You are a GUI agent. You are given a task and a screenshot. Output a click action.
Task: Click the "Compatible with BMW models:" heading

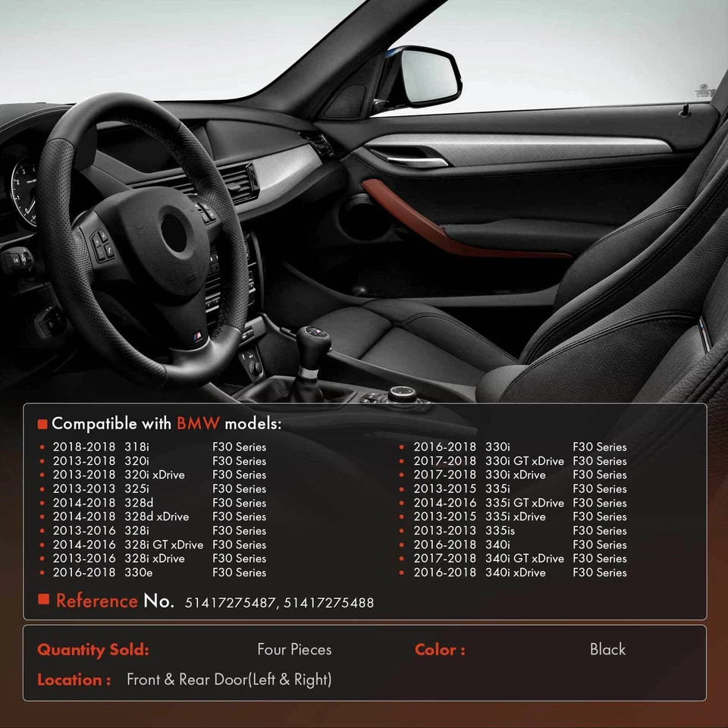click(x=166, y=423)
